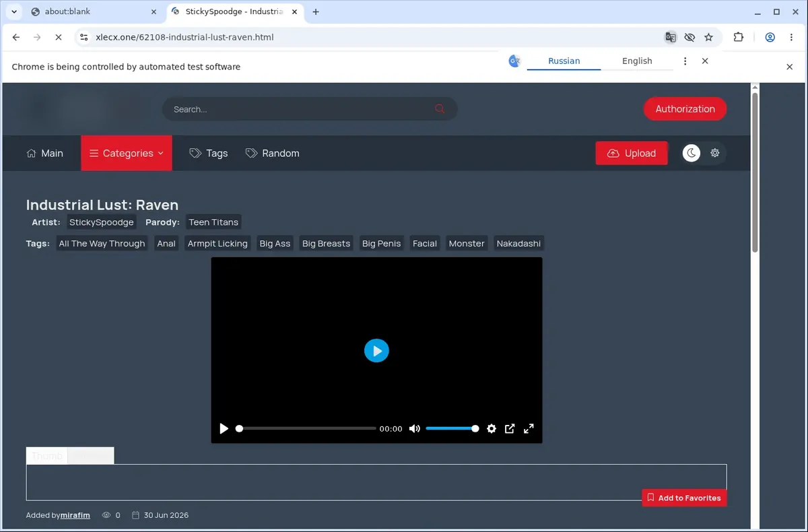This screenshot has height=532, width=808.
Task: Mute the video player volume
Action: pos(415,429)
